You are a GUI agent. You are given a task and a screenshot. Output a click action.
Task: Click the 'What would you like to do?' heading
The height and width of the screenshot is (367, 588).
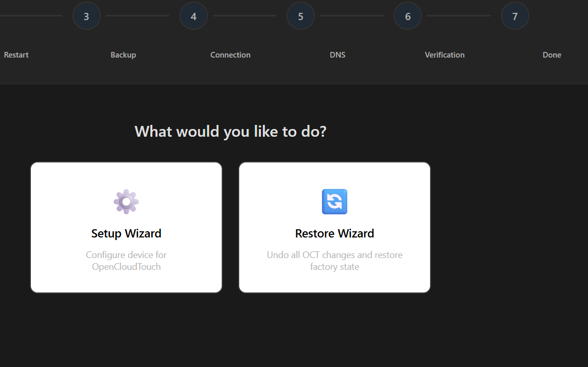click(x=230, y=132)
